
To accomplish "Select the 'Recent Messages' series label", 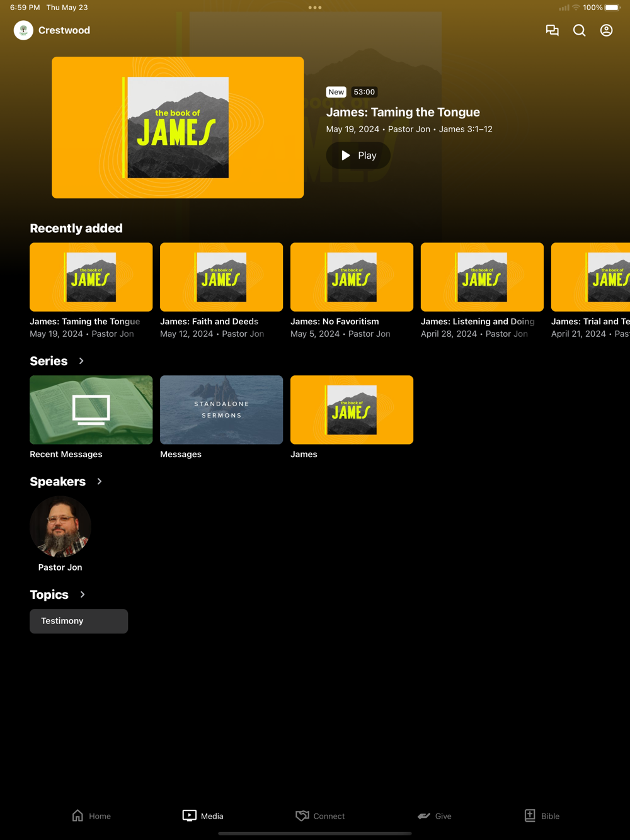I will click(x=66, y=455).
